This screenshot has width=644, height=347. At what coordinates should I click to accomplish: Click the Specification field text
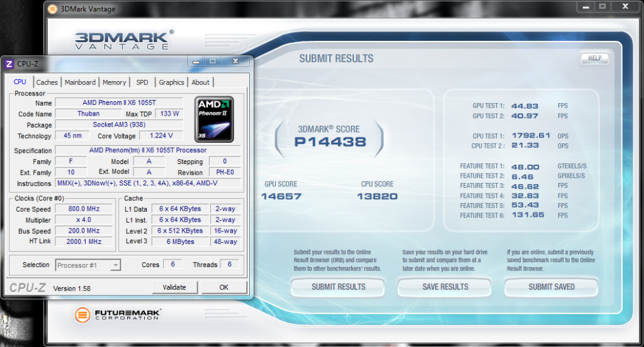click(148, 150)
